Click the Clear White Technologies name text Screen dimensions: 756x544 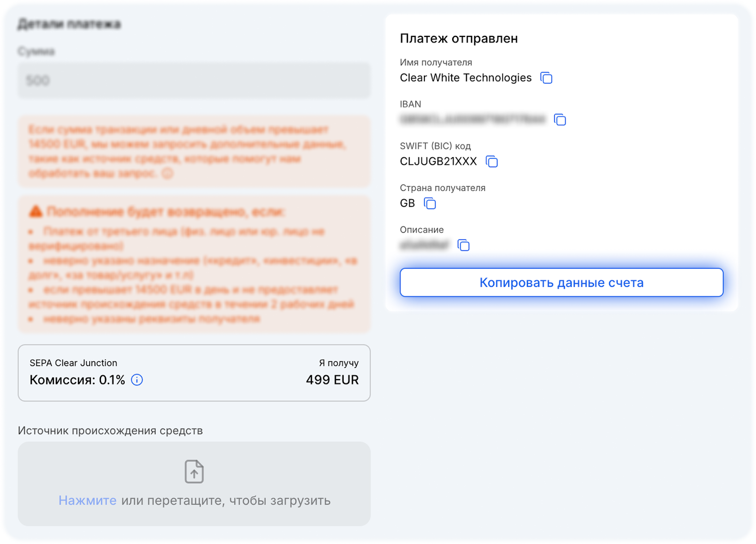(466, 78)
